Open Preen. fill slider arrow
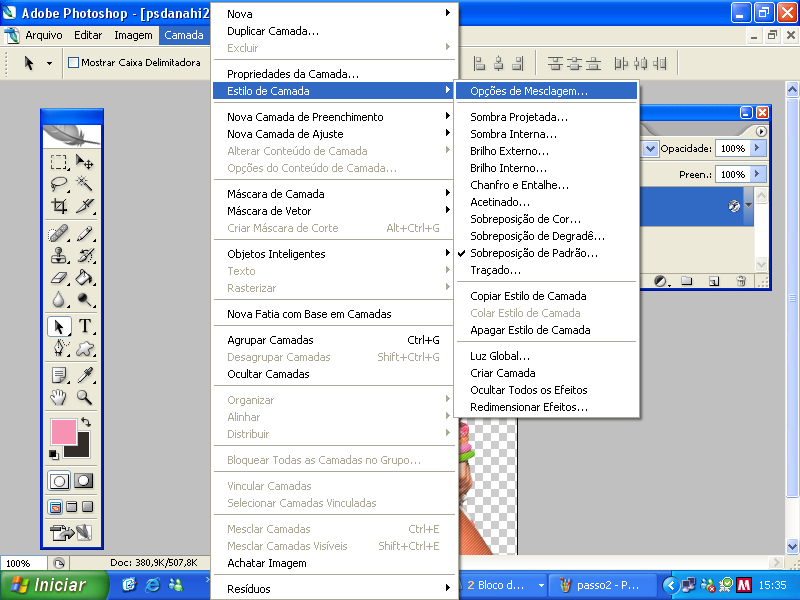 coord(758,174)
